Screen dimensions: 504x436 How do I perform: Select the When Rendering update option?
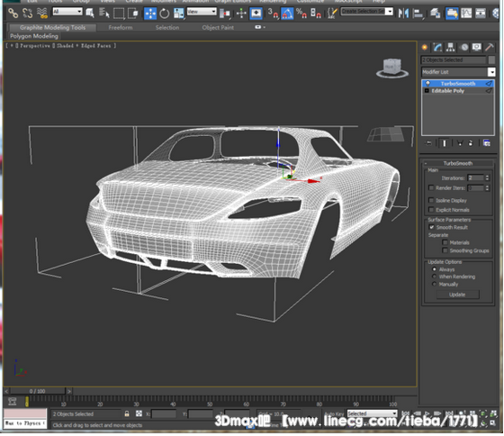434,277
